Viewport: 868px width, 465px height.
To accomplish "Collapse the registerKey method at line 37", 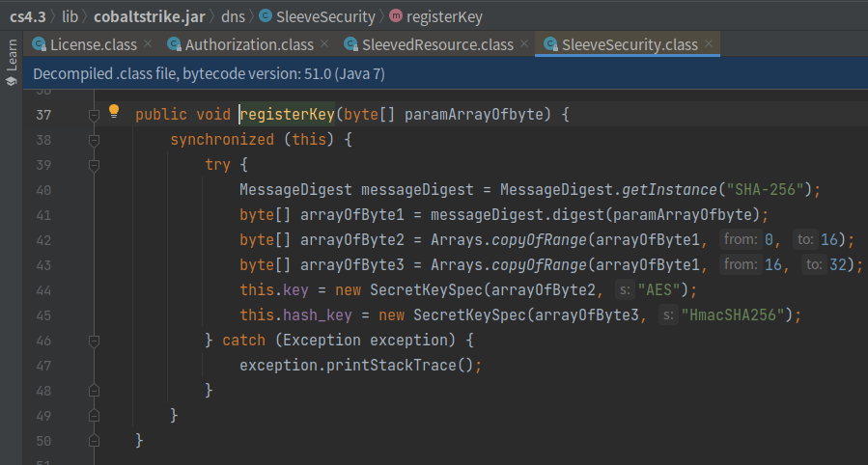I will pyautogui.click(x=94, y=115).
